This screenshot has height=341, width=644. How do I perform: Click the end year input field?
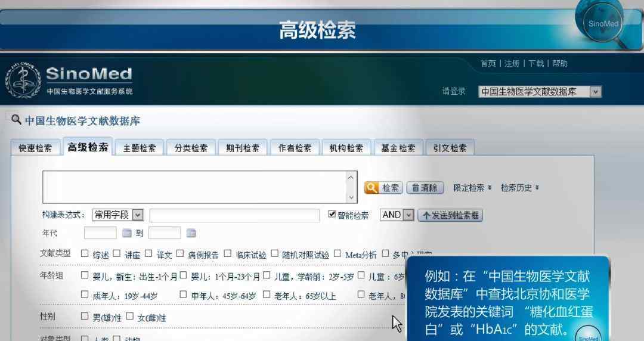pos(165,233)
